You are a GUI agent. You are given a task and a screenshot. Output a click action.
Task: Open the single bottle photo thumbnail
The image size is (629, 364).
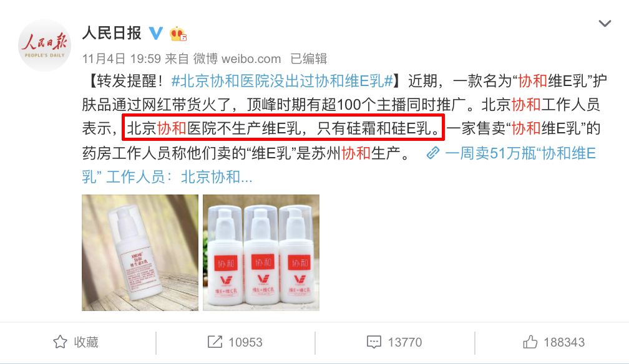pyautogui.click(x=140, y=252)
